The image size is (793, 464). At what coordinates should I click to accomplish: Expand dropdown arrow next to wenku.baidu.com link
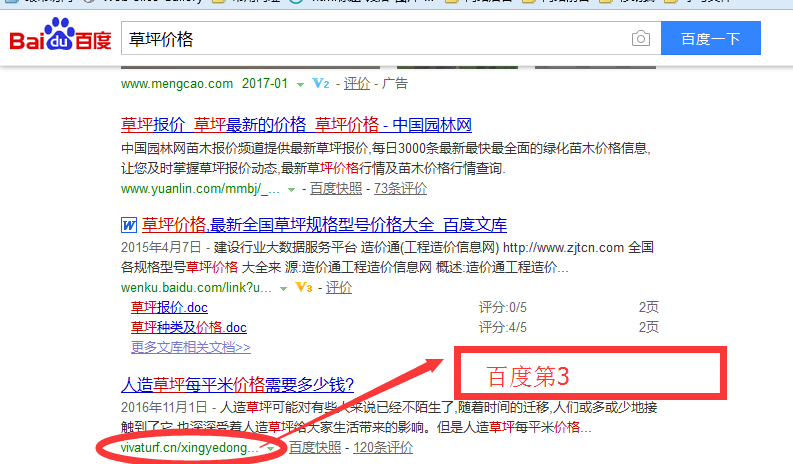coord(285,289)
